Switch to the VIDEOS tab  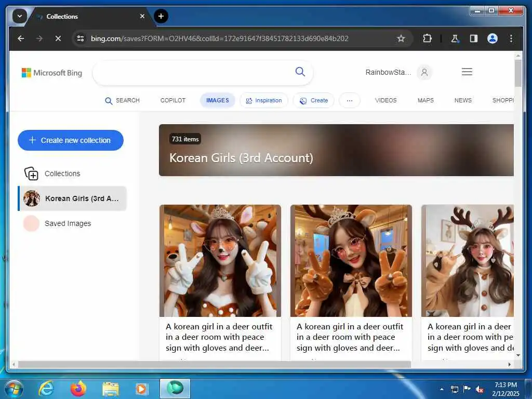[386, 100]
